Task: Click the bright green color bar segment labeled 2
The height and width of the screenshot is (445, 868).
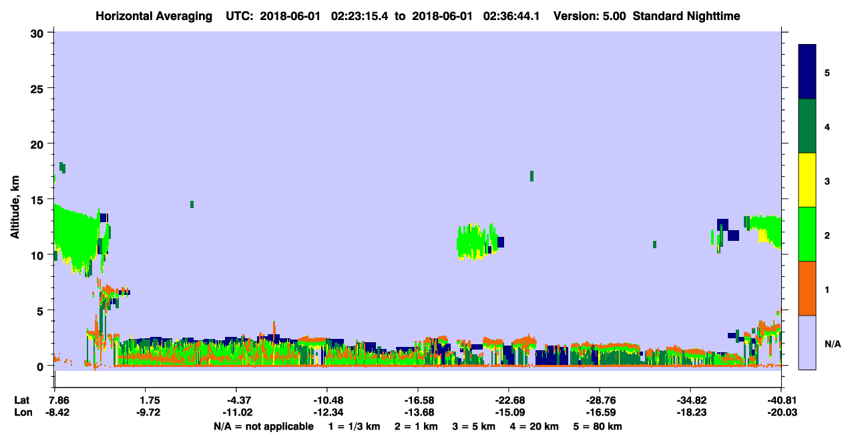Action: tap(807, 234)
